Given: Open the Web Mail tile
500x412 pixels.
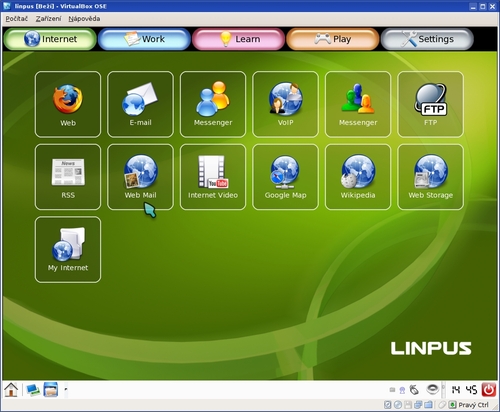Looking at the screenshot, I should 140,177.
